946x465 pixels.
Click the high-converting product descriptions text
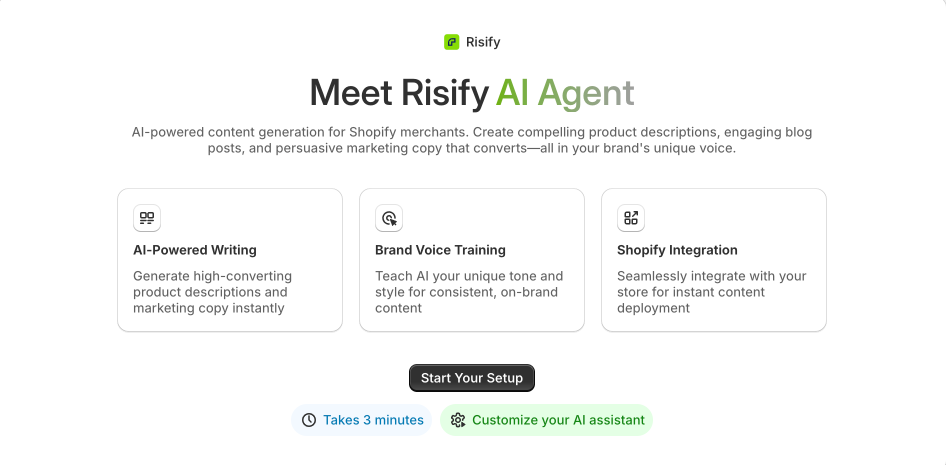click(211, 292)
